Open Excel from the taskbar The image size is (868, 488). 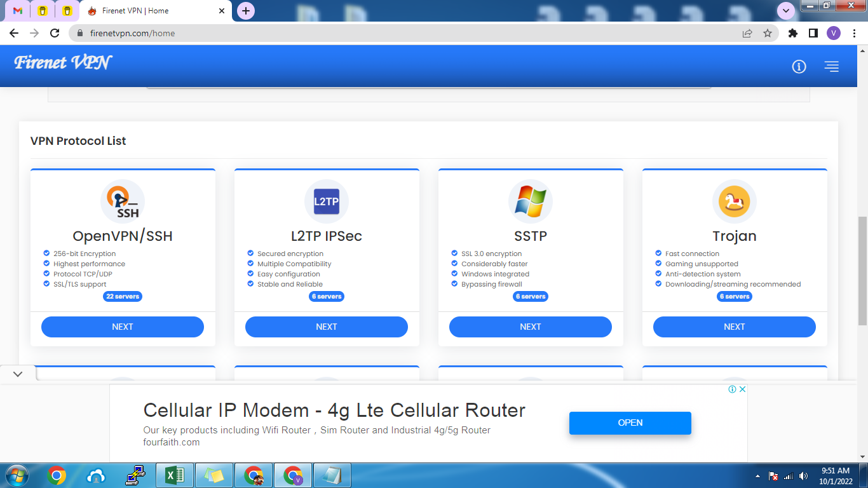pos(175,475)
